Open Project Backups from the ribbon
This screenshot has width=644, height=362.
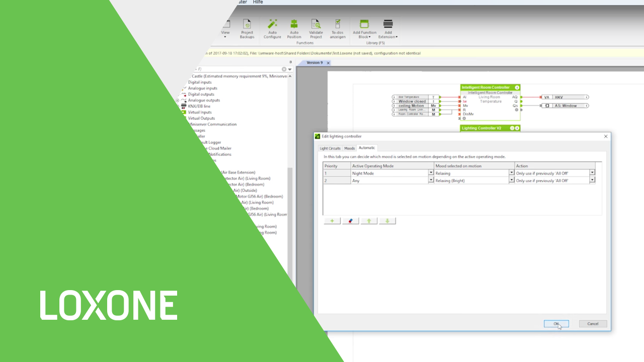click(x=247, y=24)
